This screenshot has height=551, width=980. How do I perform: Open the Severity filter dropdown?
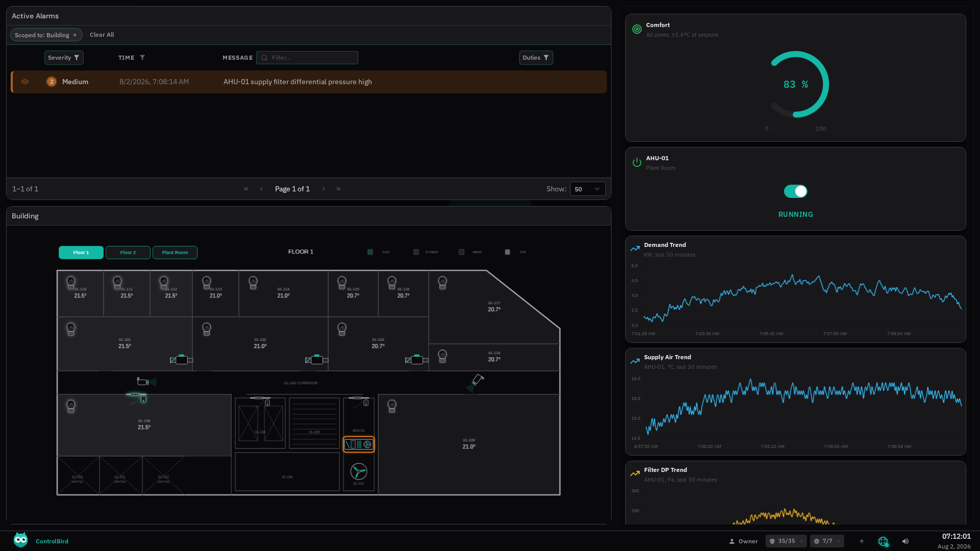[x=64, y=58]
